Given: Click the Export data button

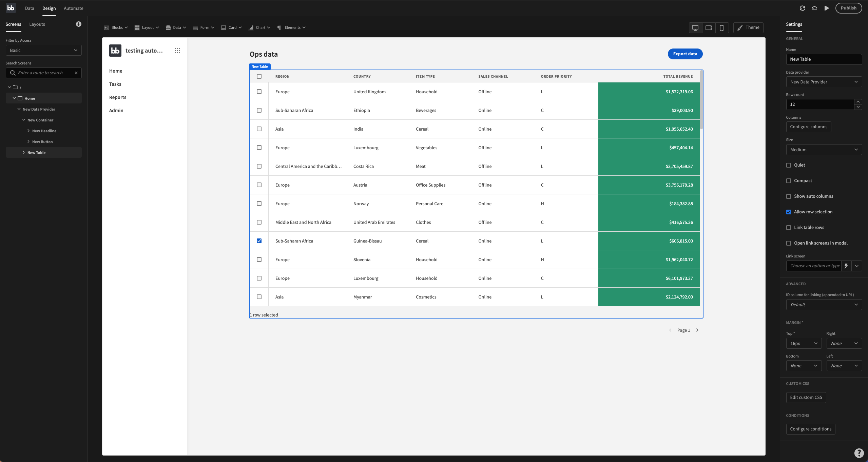Looking at the screenshot, I should [685, 54].
